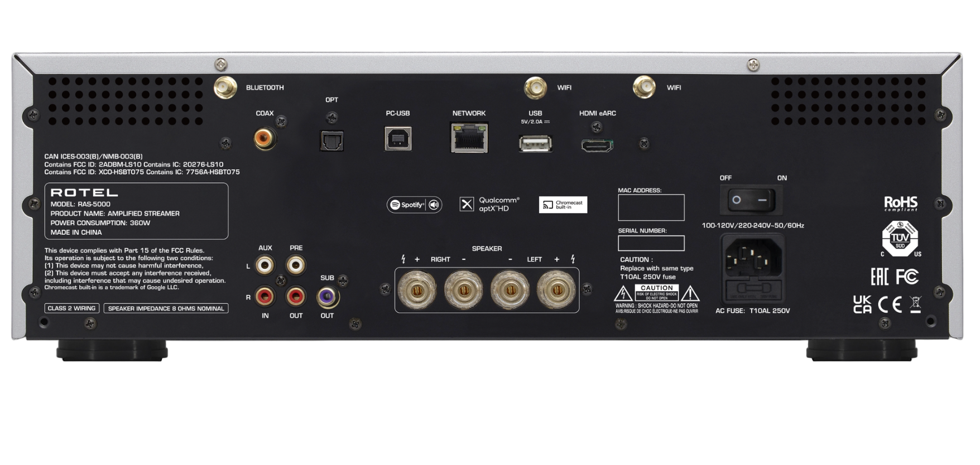Click the UKCA mark

coord(862,304)
